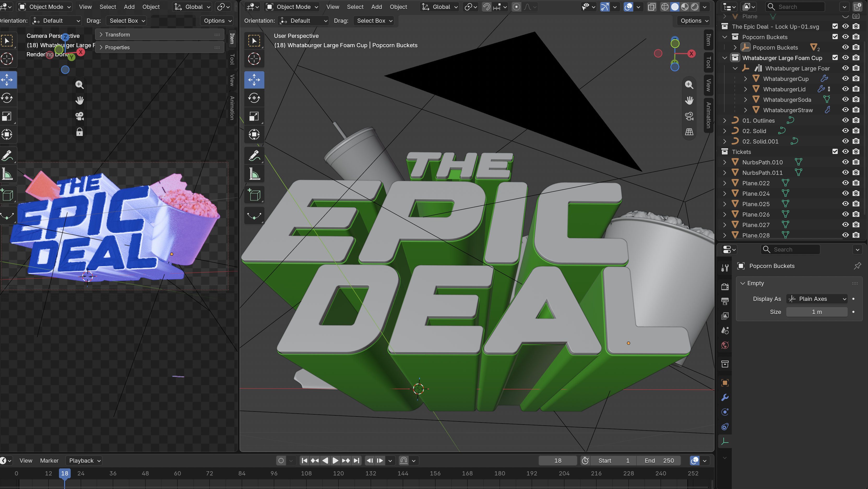Click the End frame 250 field
868x489 pixels.
(x=659, y=461)
